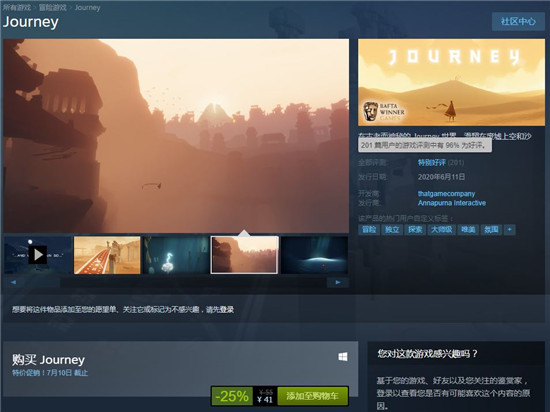Click the 特价促销 7月10日 截止 text
This screenshot has height=412, width=550.
(50, 373)
